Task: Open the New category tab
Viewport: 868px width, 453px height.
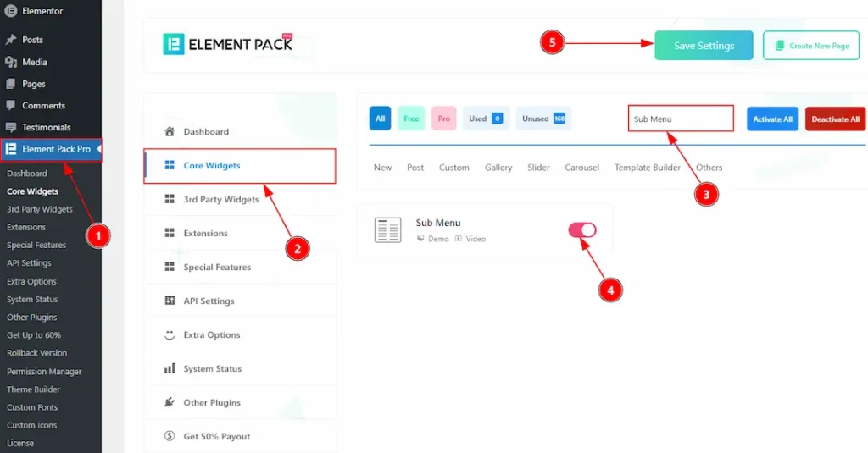Action: coord(382,168)
